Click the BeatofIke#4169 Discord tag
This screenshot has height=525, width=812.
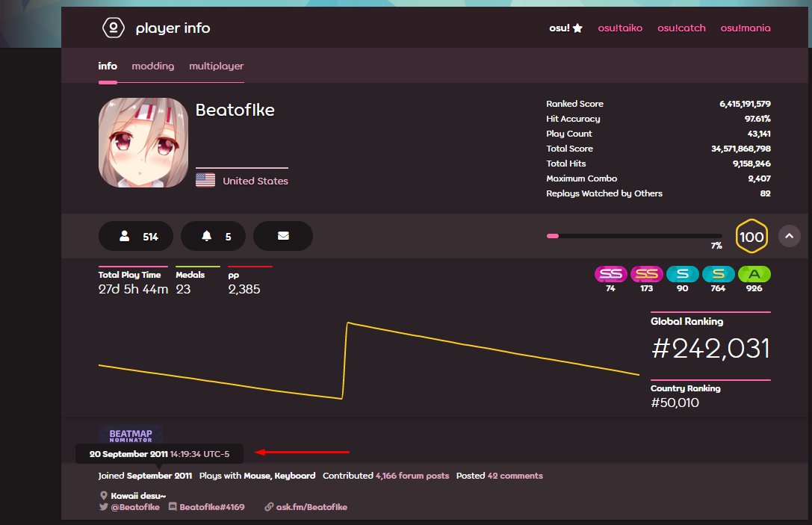click(x=212, y=507)
